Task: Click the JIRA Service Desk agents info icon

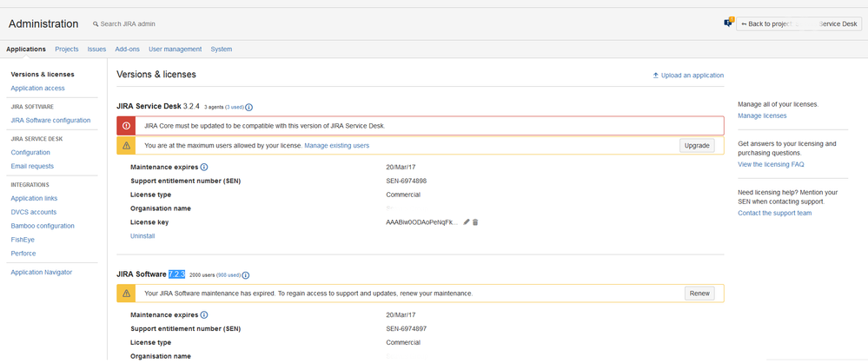Action: pyautogui.click(x=249, y=108)
